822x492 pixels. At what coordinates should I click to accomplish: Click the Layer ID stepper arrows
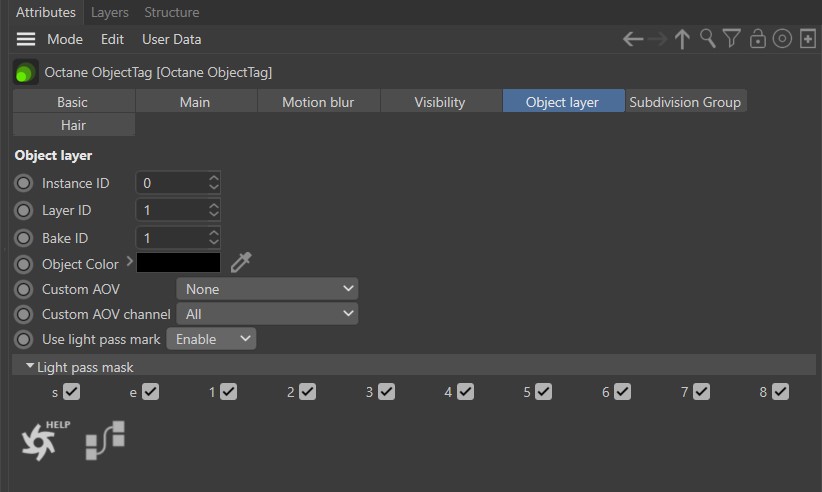pos(213,210)
